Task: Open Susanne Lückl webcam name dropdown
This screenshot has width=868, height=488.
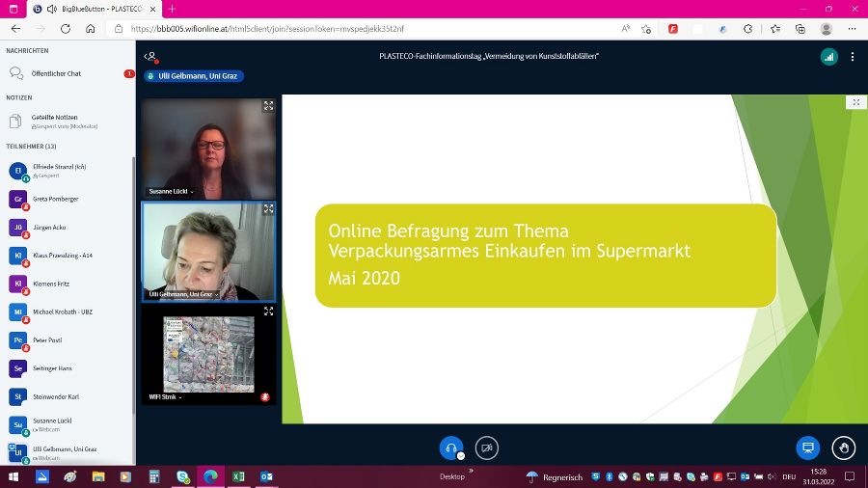Action: point(171,191)
